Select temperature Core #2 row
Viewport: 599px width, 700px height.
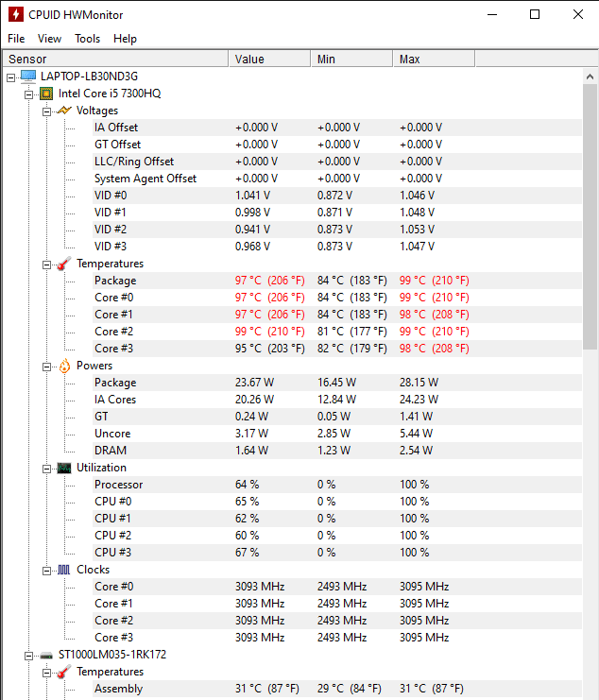(337, 332)
